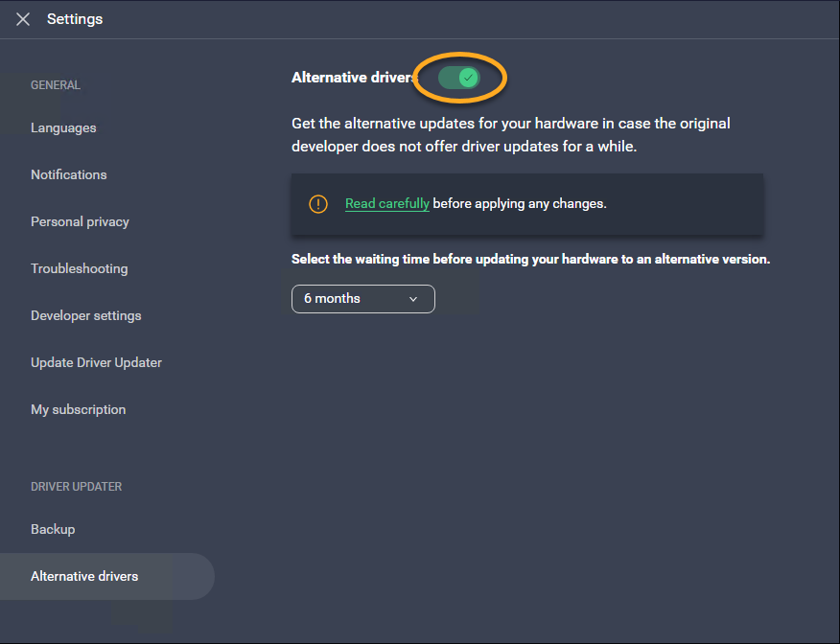
Task: Click the chevron arrow in the waiting time combo box
Action: point(413,299)
